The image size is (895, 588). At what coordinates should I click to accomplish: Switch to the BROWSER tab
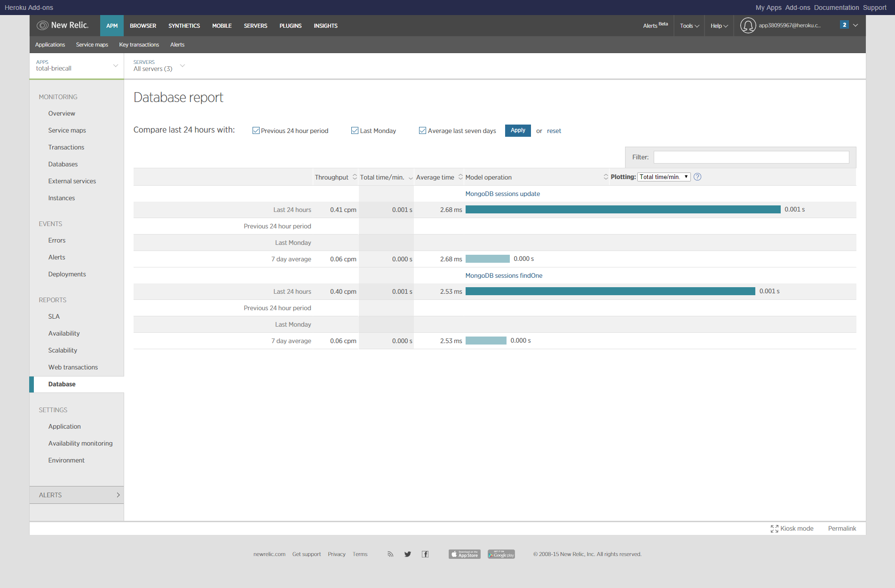point(143,26)
